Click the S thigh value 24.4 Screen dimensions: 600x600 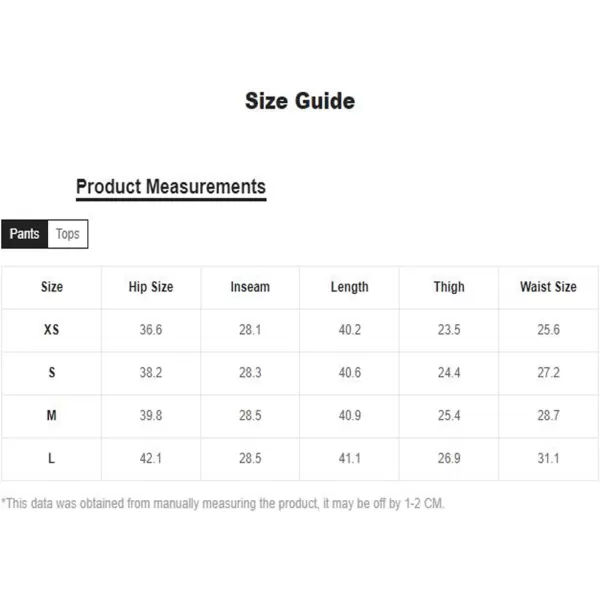[x=449, y=373]
